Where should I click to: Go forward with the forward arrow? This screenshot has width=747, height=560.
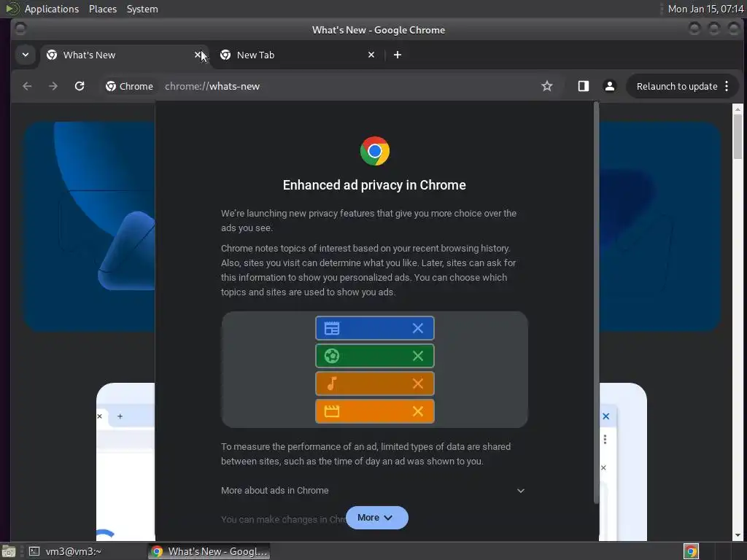point(53,86)
